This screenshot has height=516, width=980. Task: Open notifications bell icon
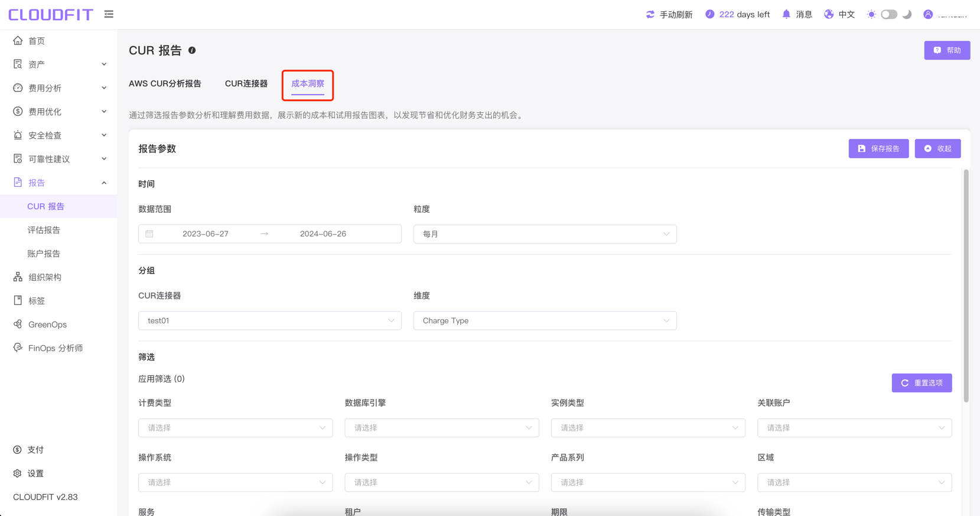[x=786, y=14]
